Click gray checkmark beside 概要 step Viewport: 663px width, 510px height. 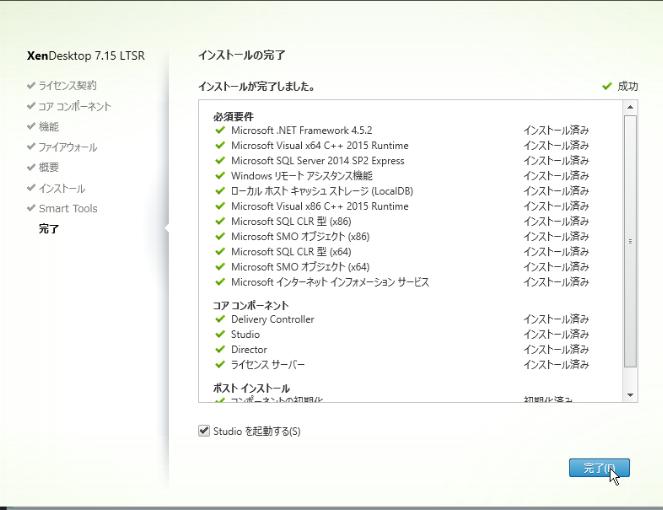click(31, 167)
